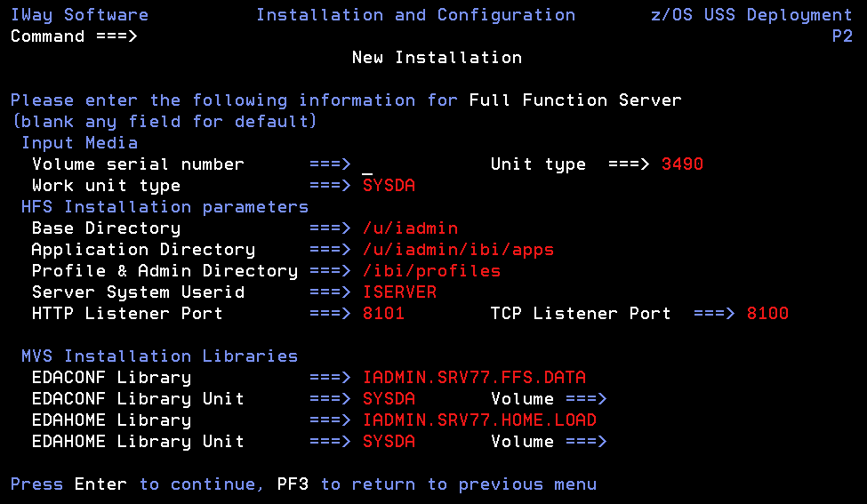This screenshot has height=504, width=867.
Task: Select the Application Directory field
Action: coord(458,250)
